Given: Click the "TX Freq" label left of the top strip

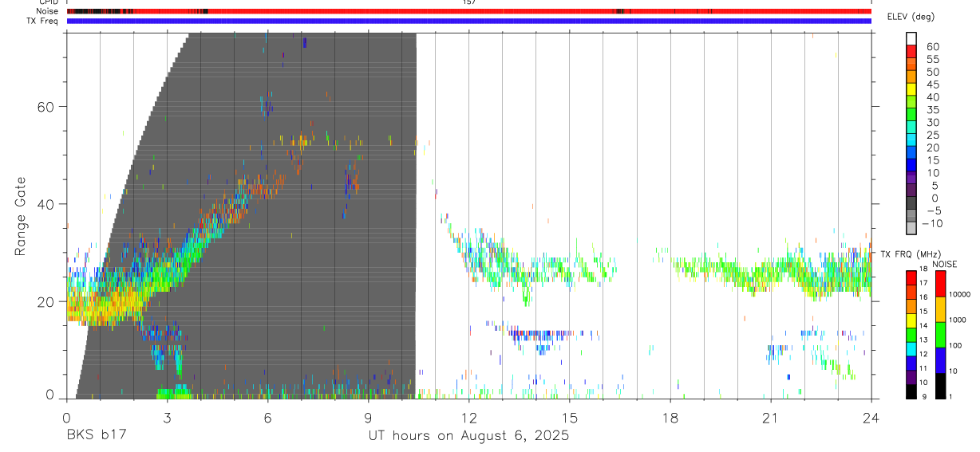Looking at the screenshot, I should point(44,21).
